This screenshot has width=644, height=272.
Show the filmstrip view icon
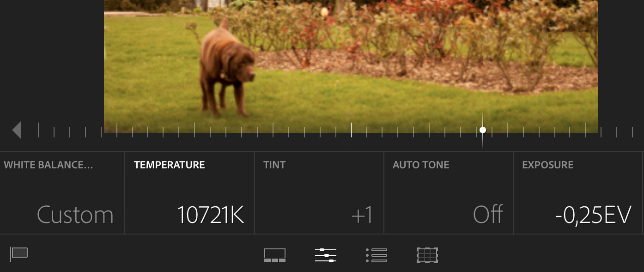pyautogui.click(x=275, y=255)
